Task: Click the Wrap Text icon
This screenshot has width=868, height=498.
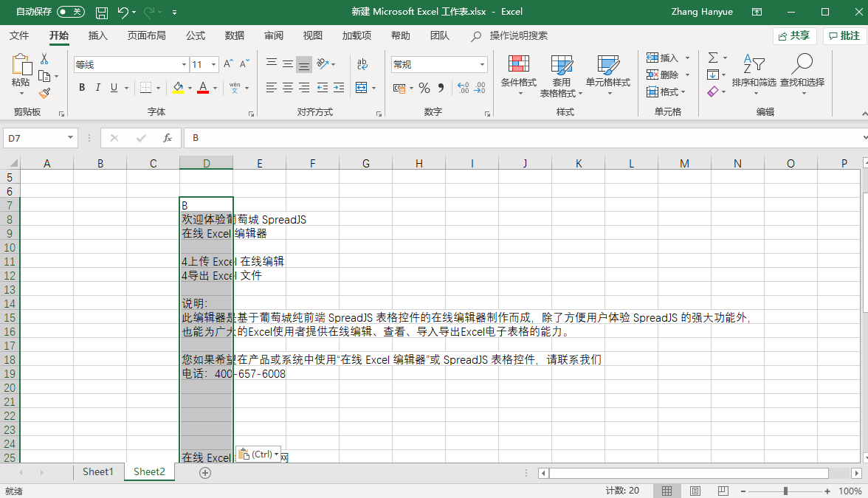Action: (362, 64)
